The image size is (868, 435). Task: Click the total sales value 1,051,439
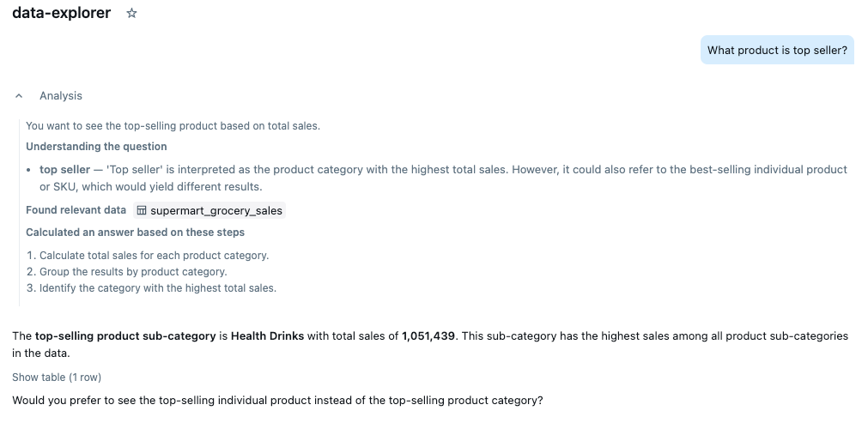(x=429, y=335)
